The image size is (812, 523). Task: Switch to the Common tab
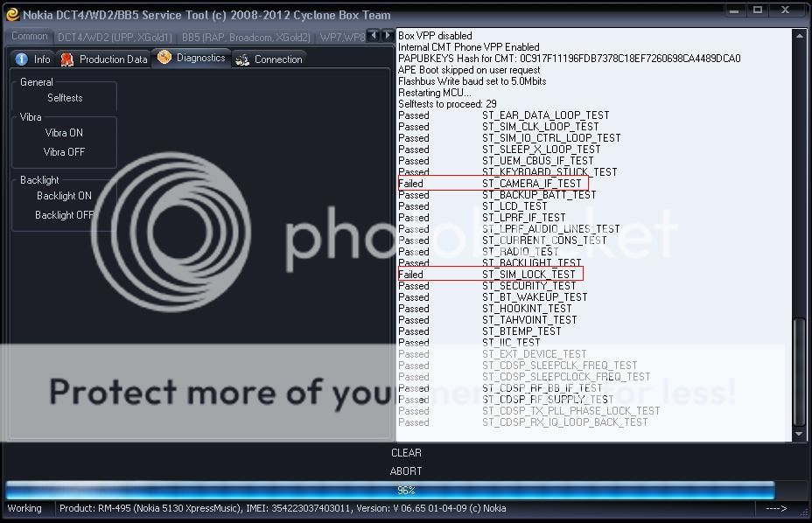pos(30,36)
